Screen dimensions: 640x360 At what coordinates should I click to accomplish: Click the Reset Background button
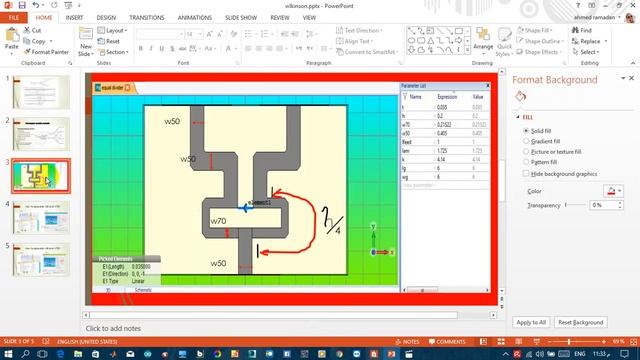581,322
